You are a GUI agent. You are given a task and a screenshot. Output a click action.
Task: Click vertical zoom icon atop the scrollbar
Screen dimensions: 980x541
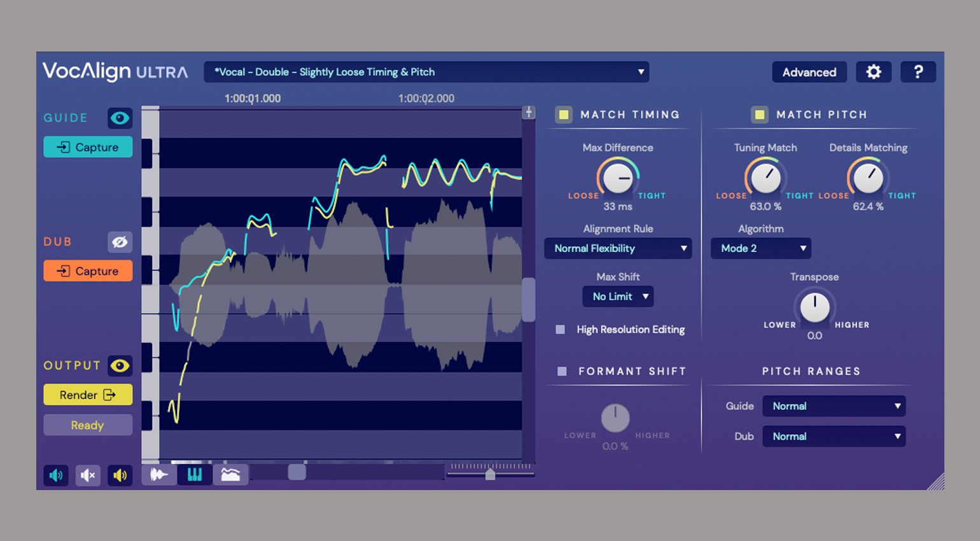pos(528,113)
